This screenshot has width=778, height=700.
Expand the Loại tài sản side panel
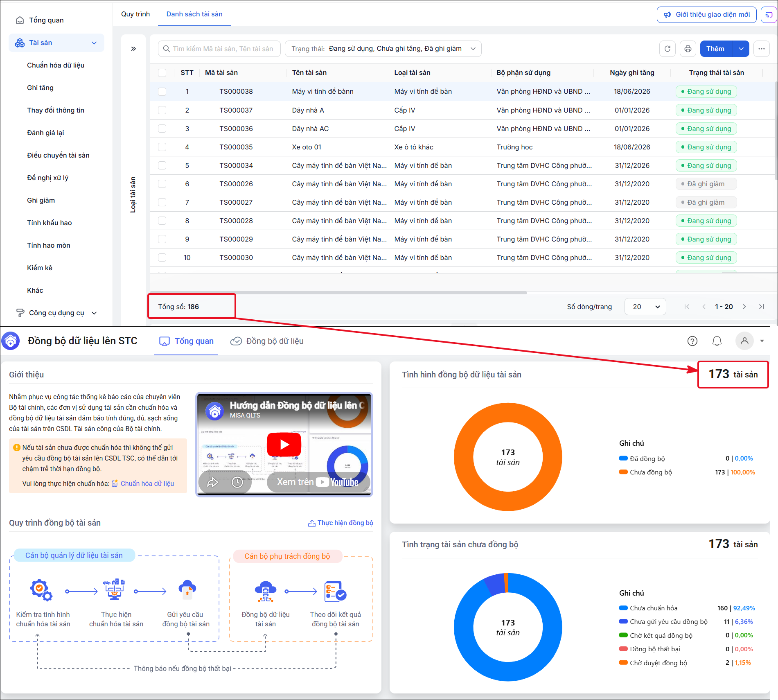pyautogui.click(x=133, y=49)
